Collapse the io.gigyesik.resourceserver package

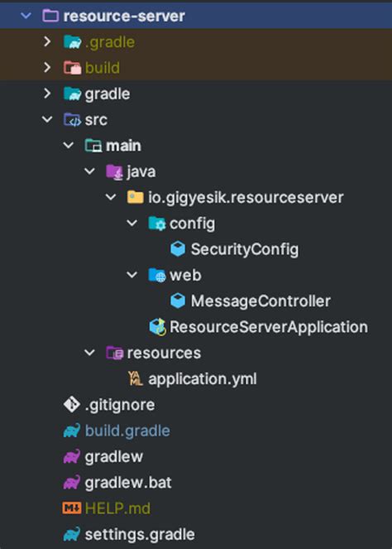point(111,197)
